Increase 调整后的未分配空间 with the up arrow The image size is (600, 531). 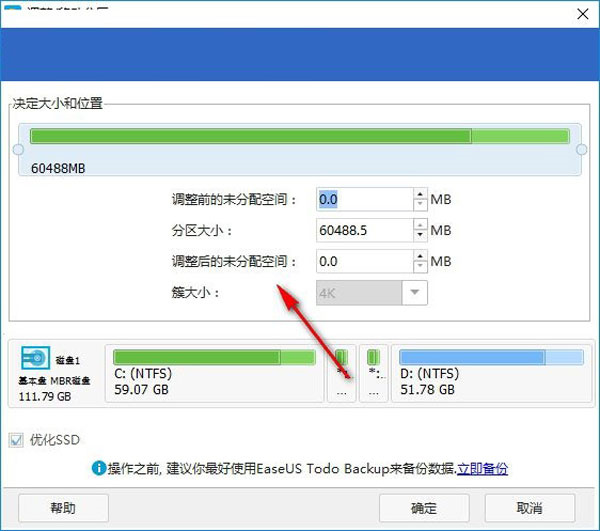[420, 256]
